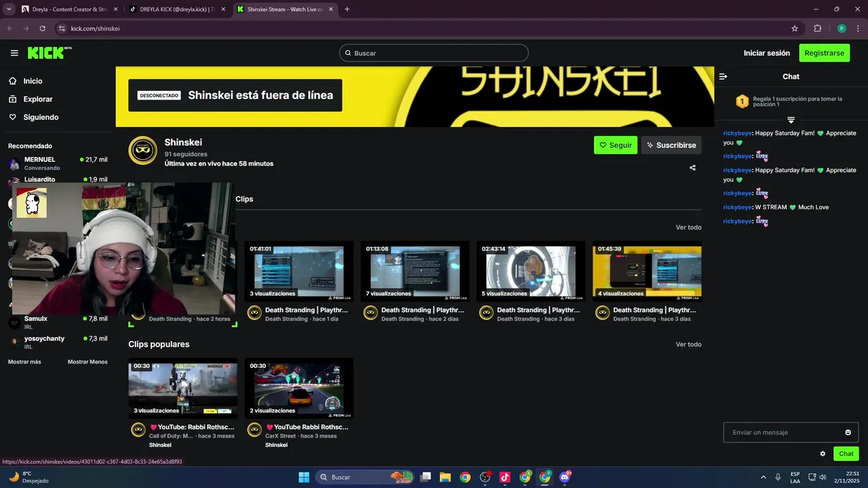Open the ESP LAA language switcher
Screen dimensions: 868x488
pos(795,477)
